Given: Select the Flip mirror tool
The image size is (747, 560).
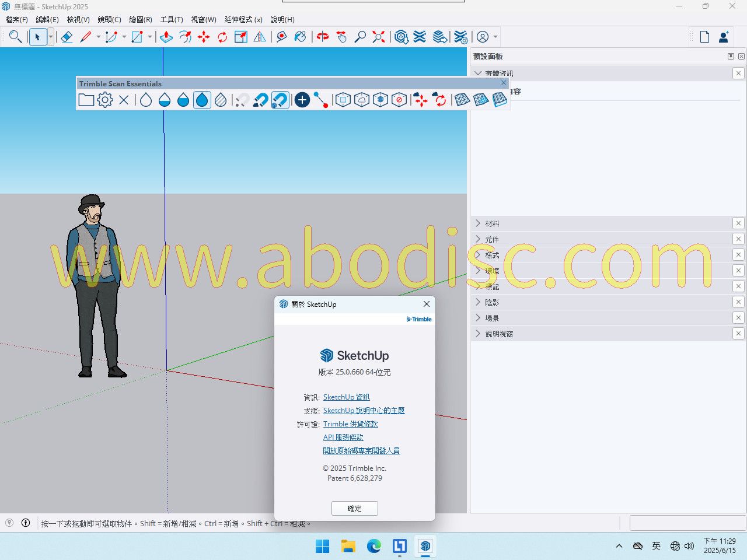Looking at the screenshot, I should click(260, 37).
